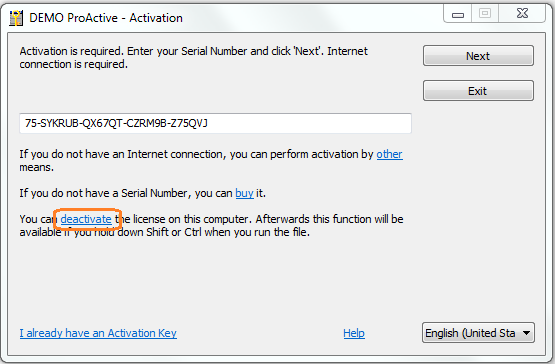Open the English (United Sta language dropdown

(478, 333)
